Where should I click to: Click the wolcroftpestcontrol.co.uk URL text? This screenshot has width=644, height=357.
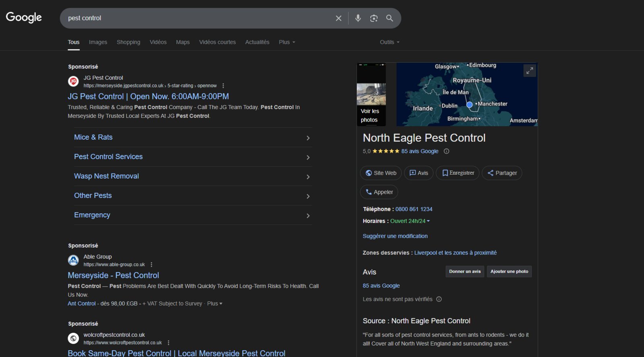coord(123,343)
